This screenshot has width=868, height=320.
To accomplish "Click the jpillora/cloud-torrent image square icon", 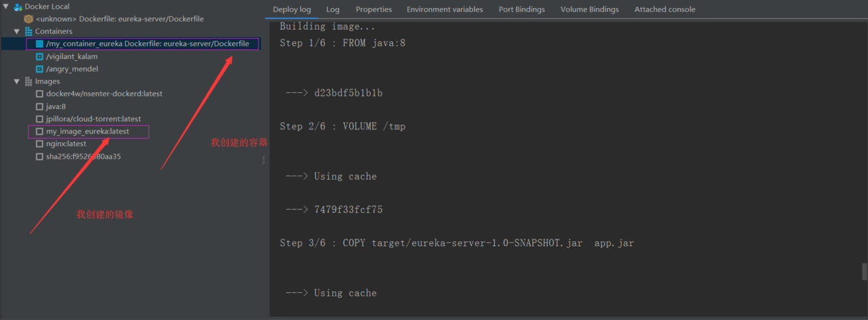I will pos(39,119).
